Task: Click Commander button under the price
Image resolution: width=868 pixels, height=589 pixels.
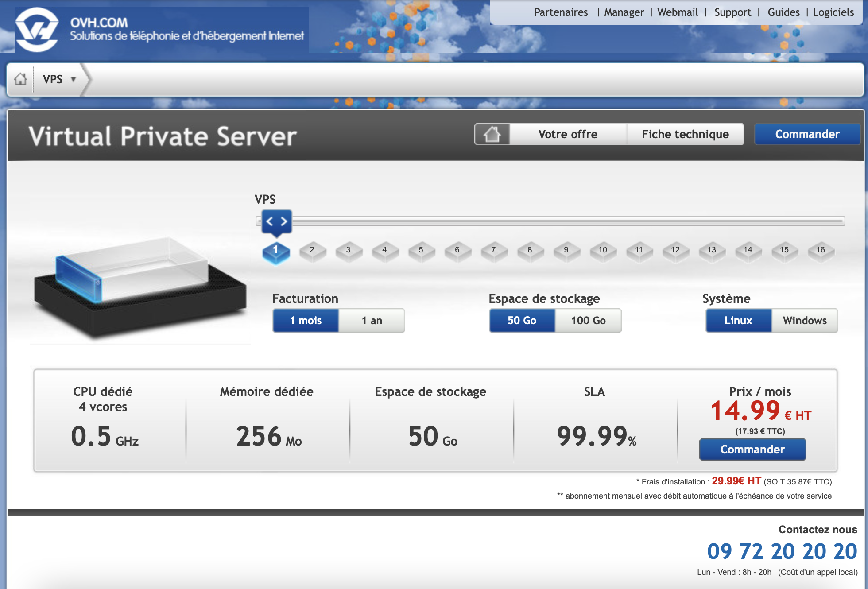Action: tap(752, 449)
